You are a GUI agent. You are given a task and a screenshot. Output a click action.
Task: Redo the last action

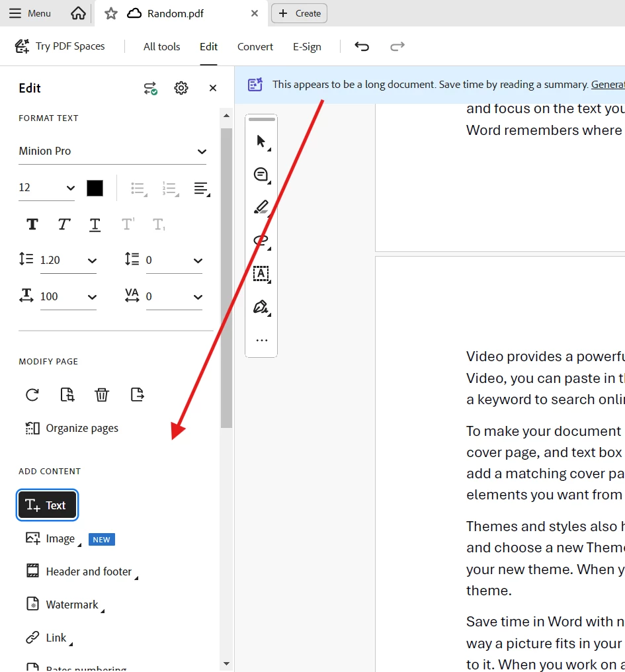coord(397,46)
